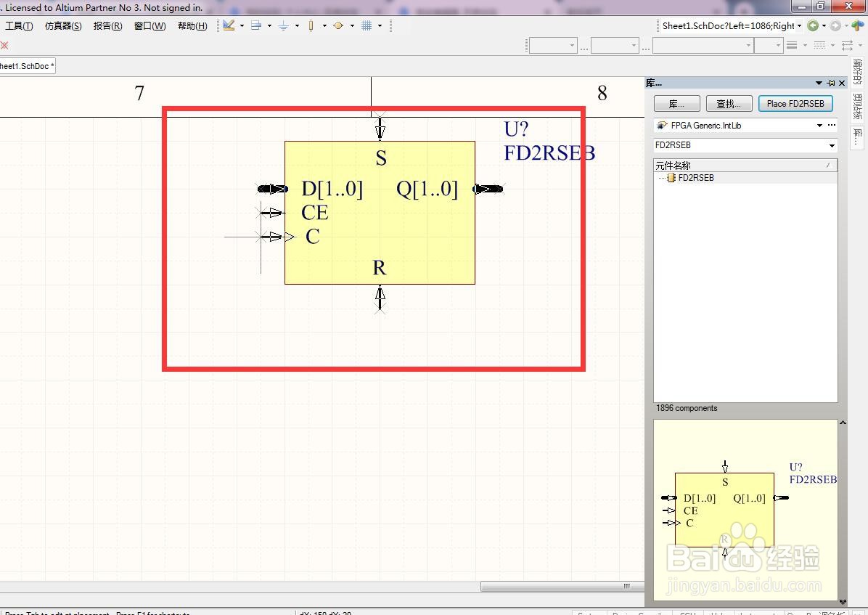Open FPGA Generic.IntLib library dropdown
The height and width of the screenshot is (615, 868).
pyautogui.click(x=820, y=126)
